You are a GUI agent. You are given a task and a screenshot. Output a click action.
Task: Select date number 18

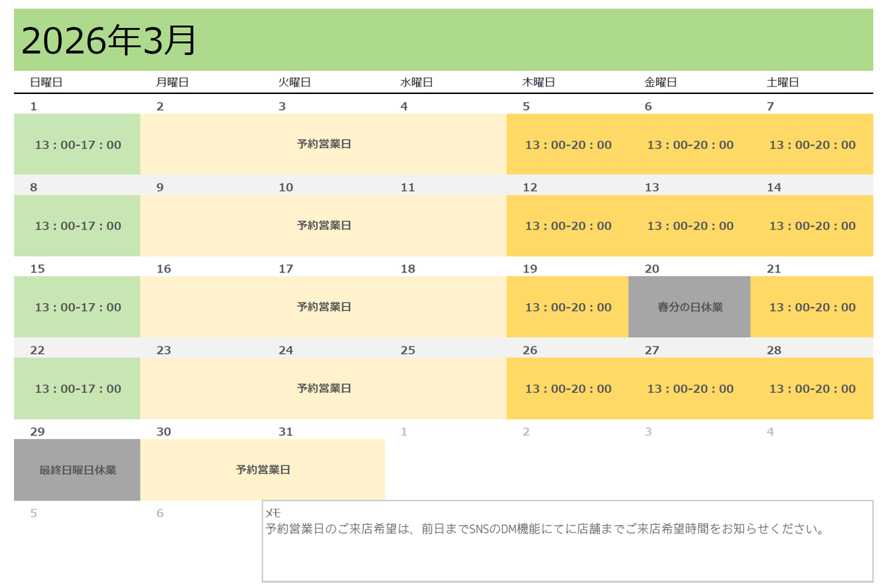pos(407,269)
